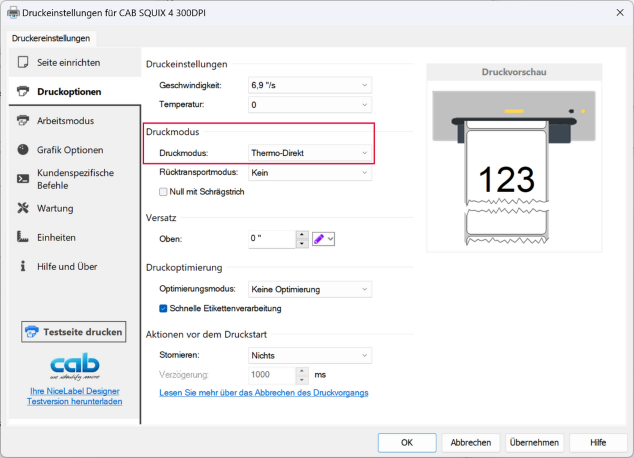Click Testseite drucken button
The width and height of the screenshot is (634, 458).
click(x=74, y=332)
